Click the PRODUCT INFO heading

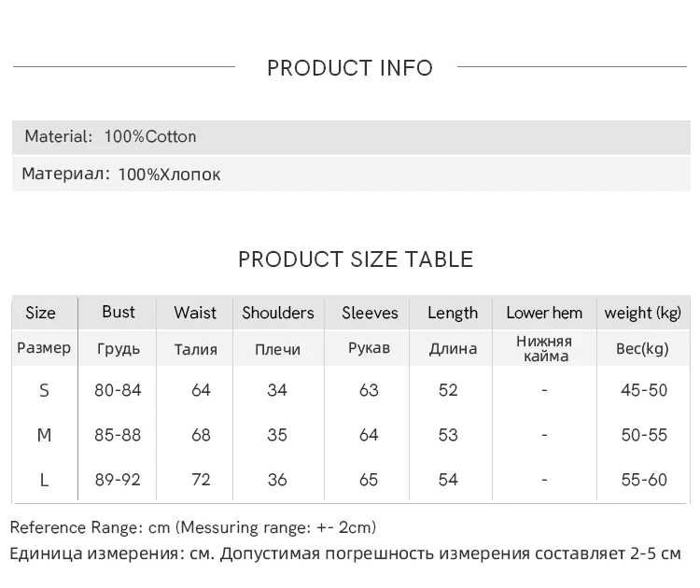click(x=350, y=68)
